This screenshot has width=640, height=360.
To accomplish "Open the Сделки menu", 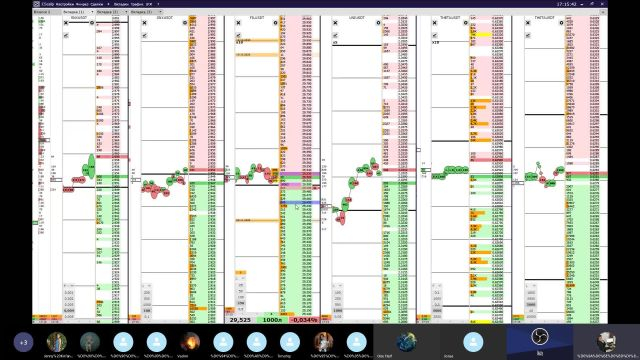I will tap(97, 4).
